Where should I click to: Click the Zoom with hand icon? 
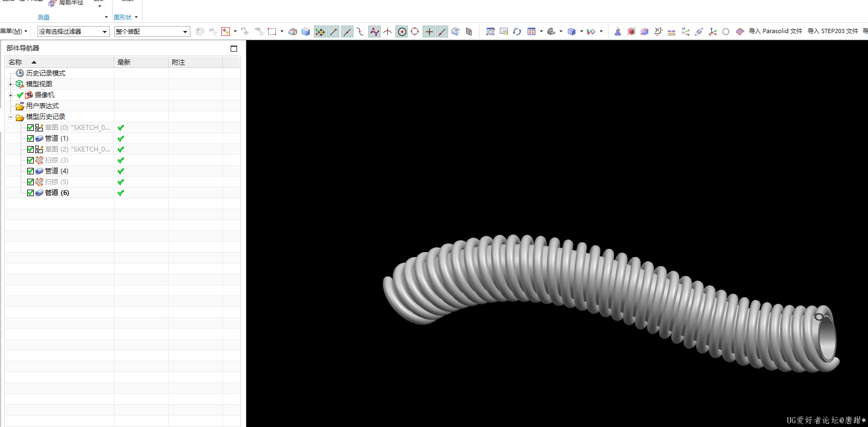pyautogui.click(x=504, y=32)
